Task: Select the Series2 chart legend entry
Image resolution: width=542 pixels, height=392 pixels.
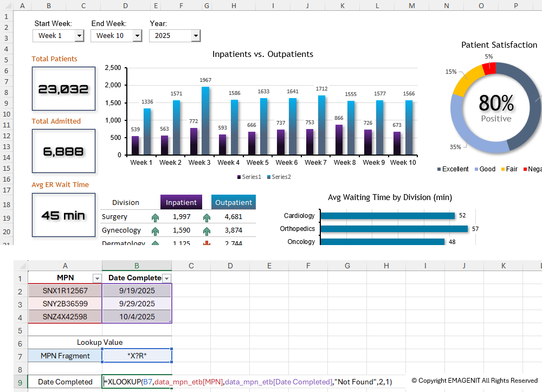Action: [x=278, y=177]
